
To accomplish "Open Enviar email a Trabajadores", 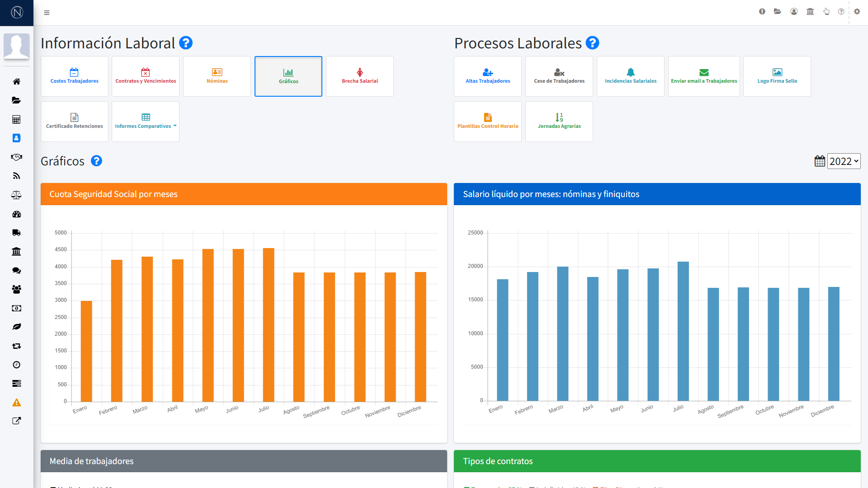I will tap(704, 76).
